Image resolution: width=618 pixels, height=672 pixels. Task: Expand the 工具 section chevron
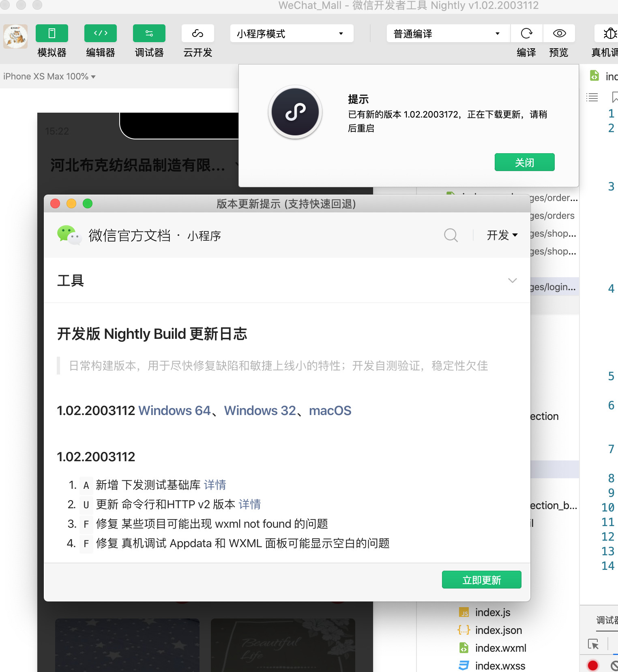513,280
